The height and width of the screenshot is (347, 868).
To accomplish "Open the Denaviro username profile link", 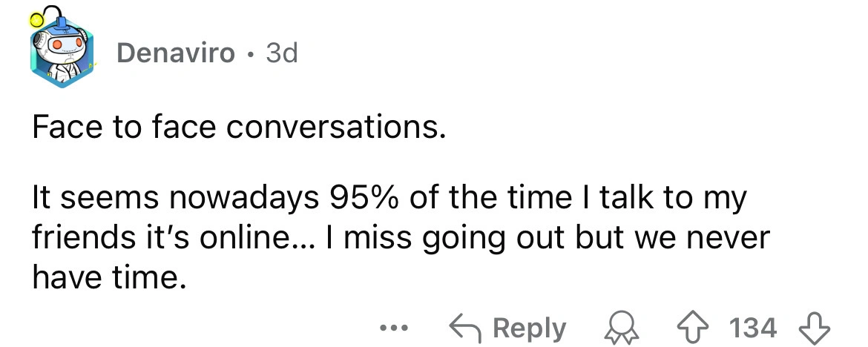I will point(176,53).
